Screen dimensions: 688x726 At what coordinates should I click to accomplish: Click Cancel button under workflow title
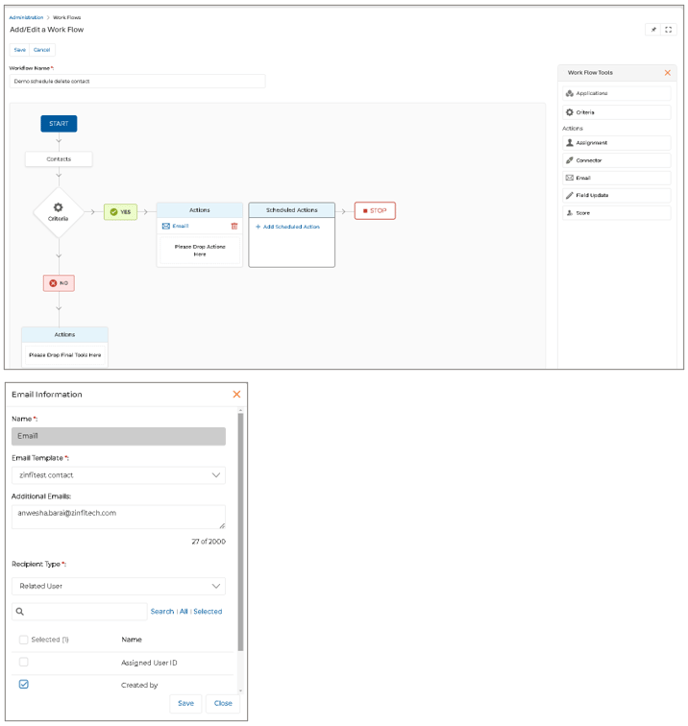pos(41,49)
